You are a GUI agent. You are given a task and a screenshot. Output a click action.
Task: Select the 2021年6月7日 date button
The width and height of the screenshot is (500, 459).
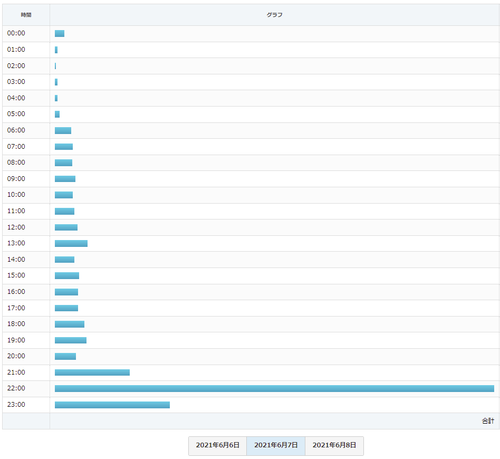276,445
